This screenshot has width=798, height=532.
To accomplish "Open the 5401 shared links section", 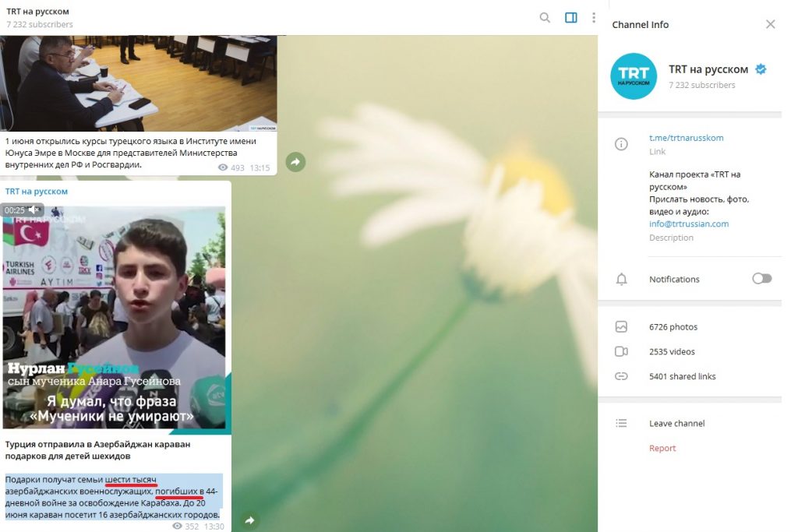I will click(x=682, y=376).
